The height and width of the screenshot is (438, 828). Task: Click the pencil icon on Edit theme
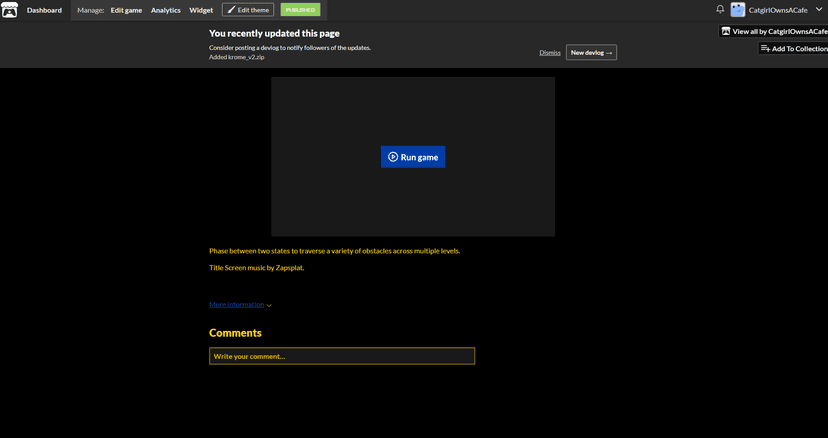pos(231,10)
